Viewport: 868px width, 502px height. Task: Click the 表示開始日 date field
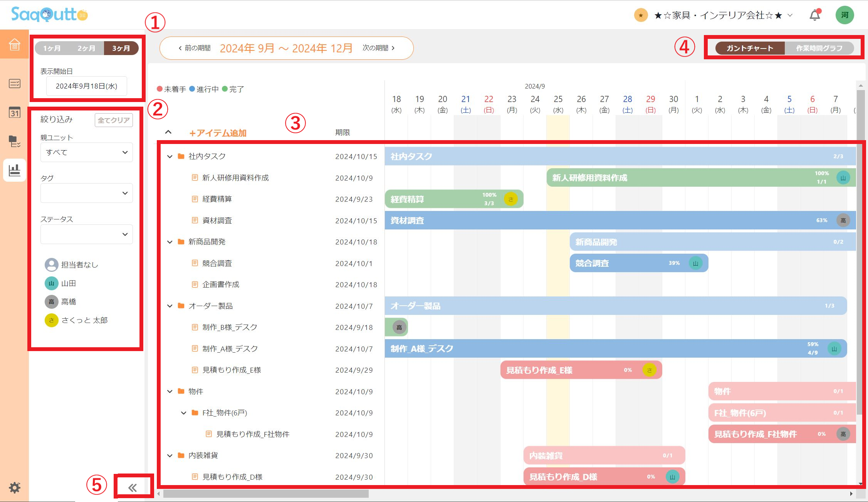pos(86,86)
